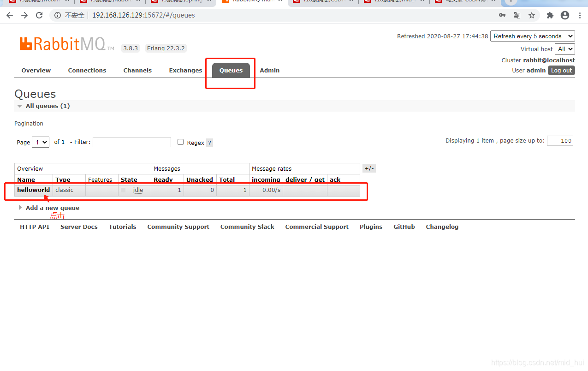588x371 pixels.
Task: Reload the page with the refresh icon
Action: (39, 15)
